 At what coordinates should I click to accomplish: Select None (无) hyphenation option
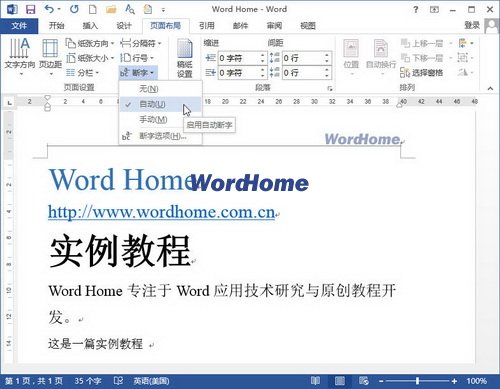tap(160, 89)
